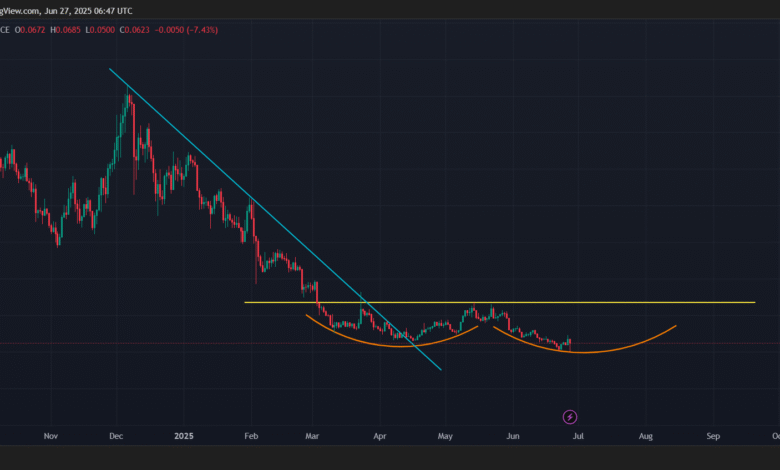Viewport: 780px width, 470px height.
Task: Click the close value C0.0623
Action: point(134,30)
